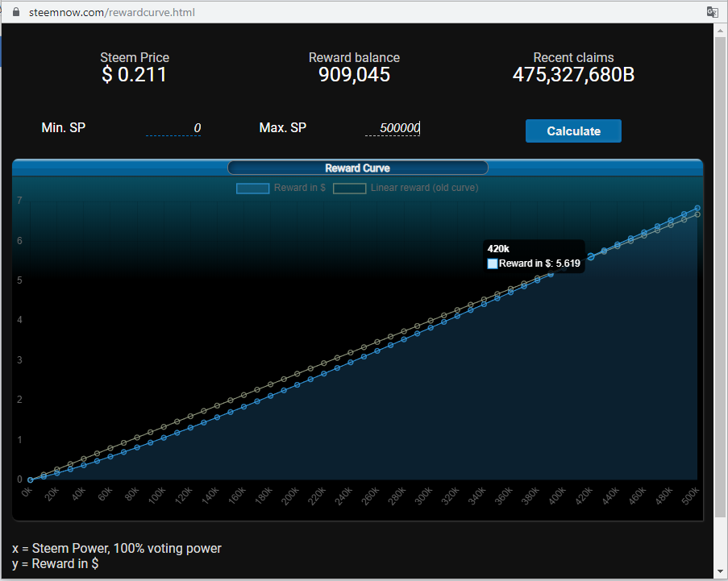The width and height of the screenshot is (728, 581).
Task: Click the data point at 0k origin
Action: 31,479
